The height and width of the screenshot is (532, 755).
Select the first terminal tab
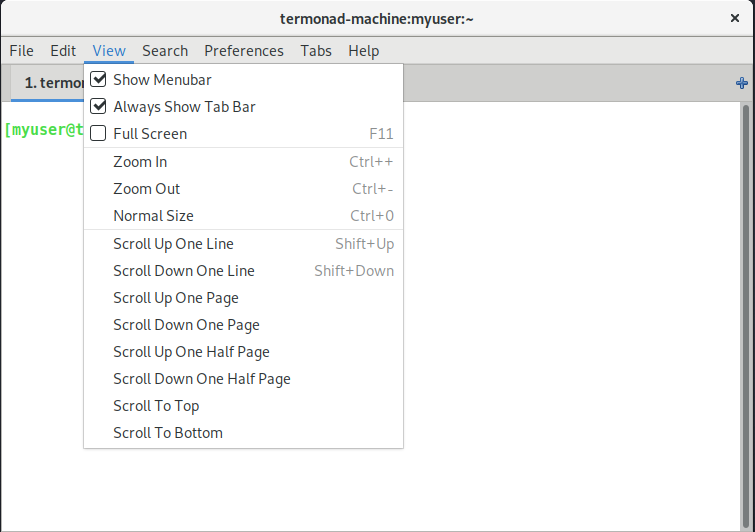point(48,83)
